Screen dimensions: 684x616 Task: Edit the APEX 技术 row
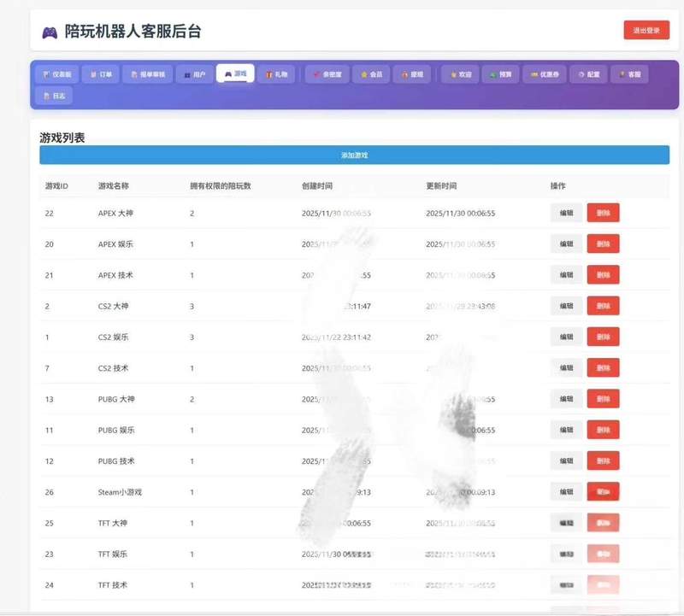pyautogui.click(x=566, y=274)
